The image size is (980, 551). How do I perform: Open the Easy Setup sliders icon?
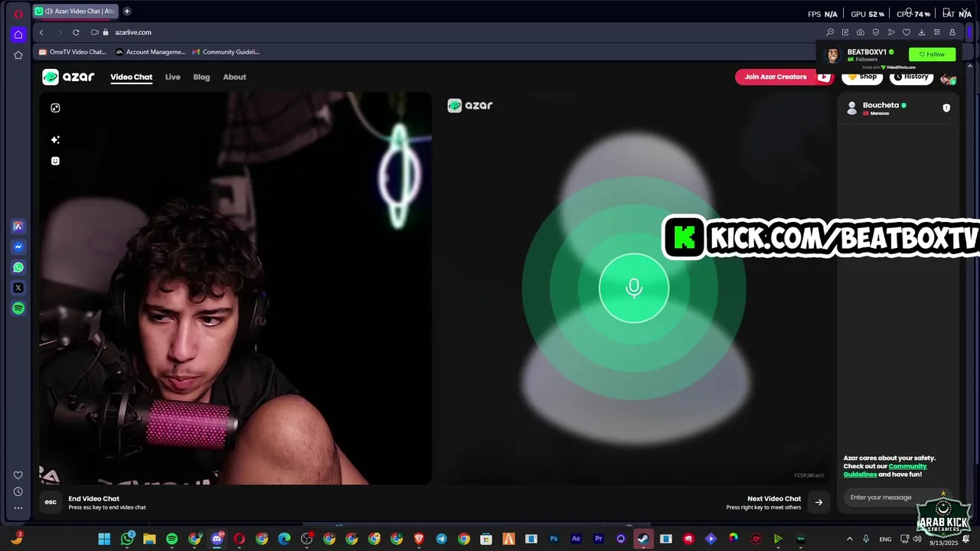937,32
